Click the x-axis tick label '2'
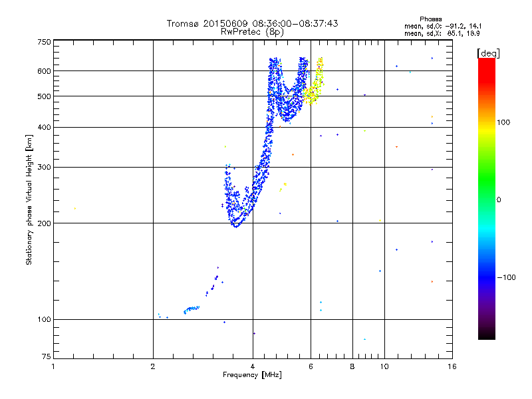The height and width of the screenshot is (399, 532). pos(153,366)
